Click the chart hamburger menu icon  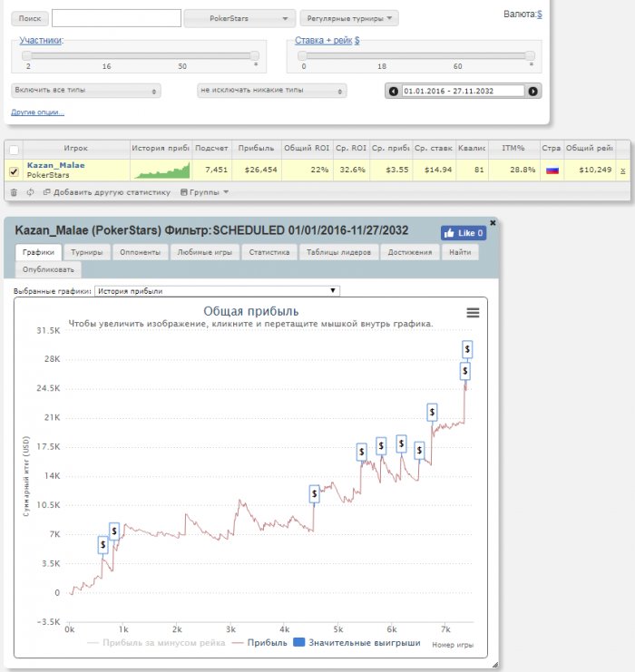pos(473,313)
